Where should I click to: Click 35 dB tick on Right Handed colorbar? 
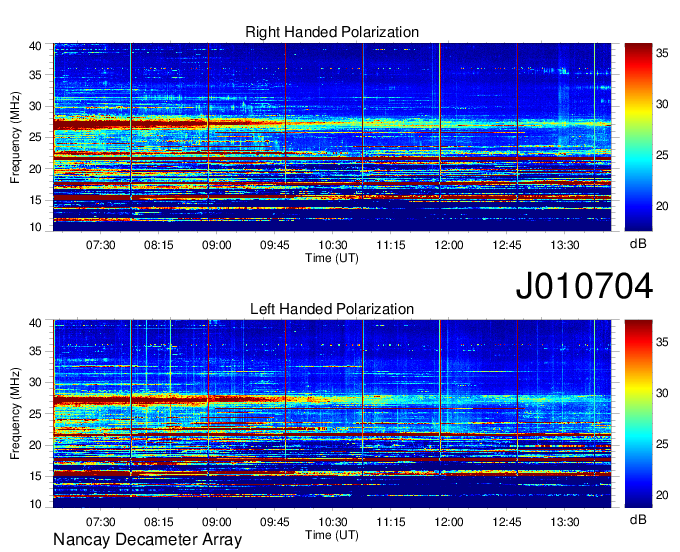tap(662, 53)
